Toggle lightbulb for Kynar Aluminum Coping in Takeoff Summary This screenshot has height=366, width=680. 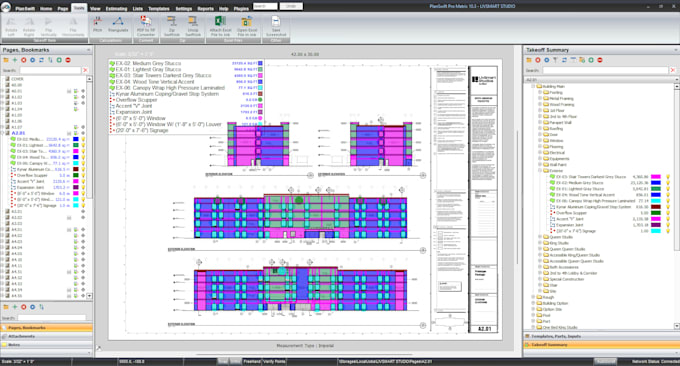click(668, 207)
